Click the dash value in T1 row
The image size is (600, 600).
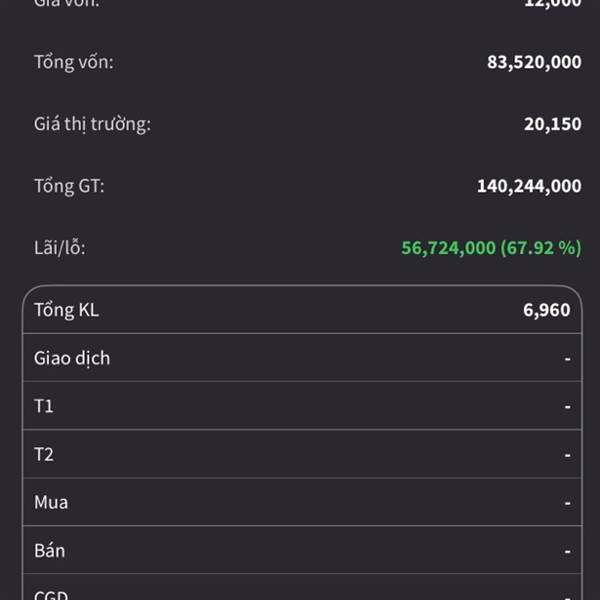[567, 406]
